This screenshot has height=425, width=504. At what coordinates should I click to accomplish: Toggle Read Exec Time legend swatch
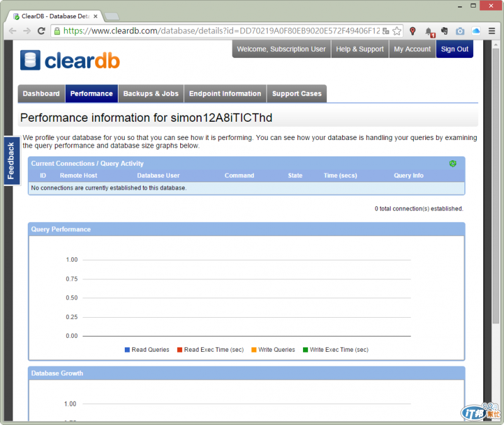click(180, 350)
